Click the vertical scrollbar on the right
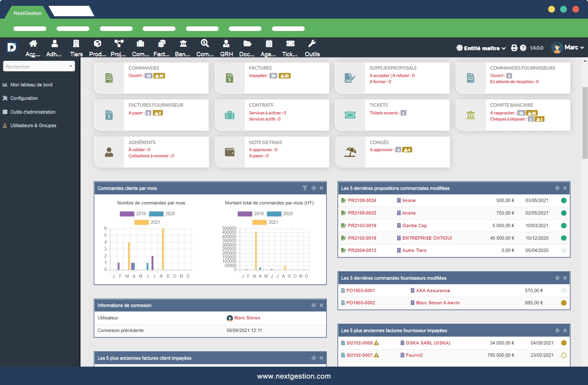 point(585,123)
